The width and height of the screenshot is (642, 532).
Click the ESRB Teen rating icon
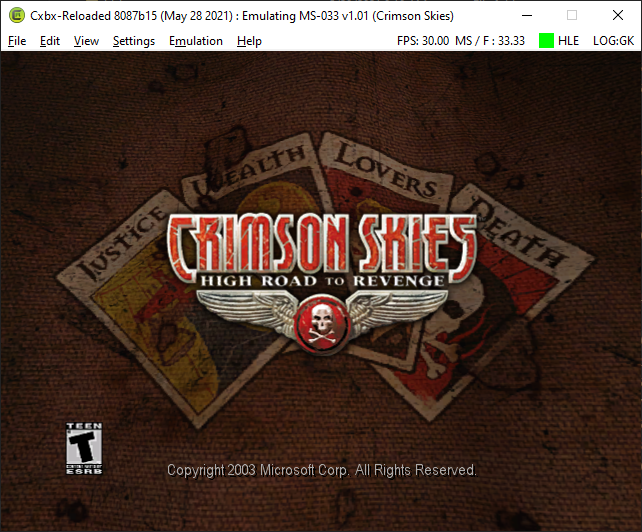point(84,448)
